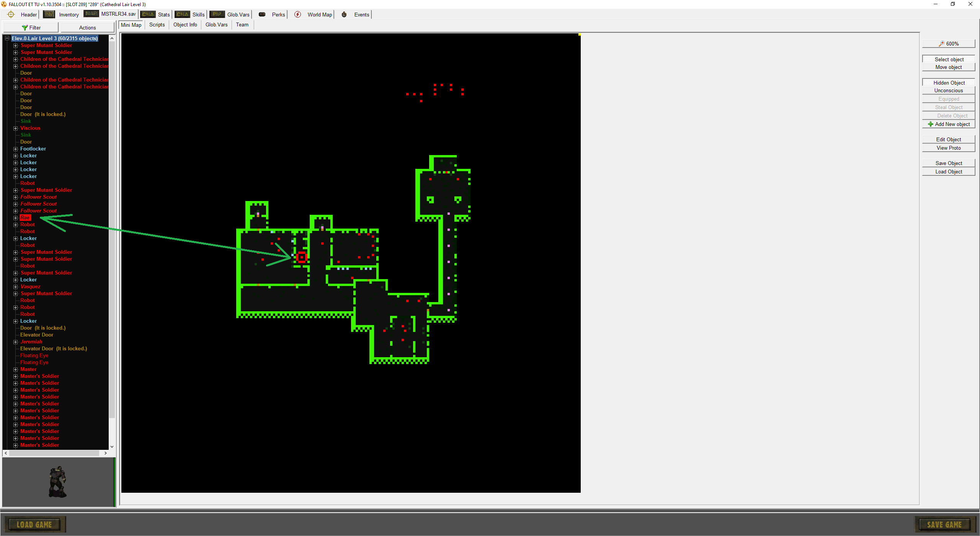980x536 pixels.
Task: Switch to the Team sub-tab
Action: [242, 25]
